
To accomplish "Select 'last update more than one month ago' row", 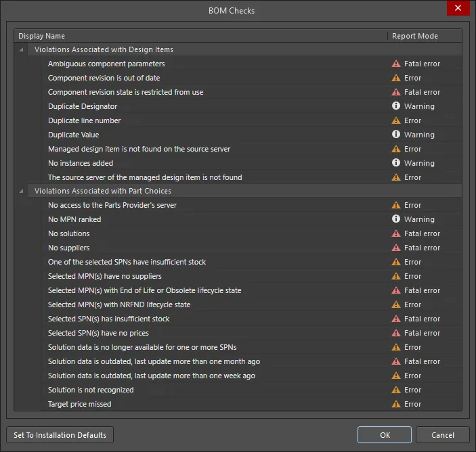I will pyautogui.click(x=252, y=361).
